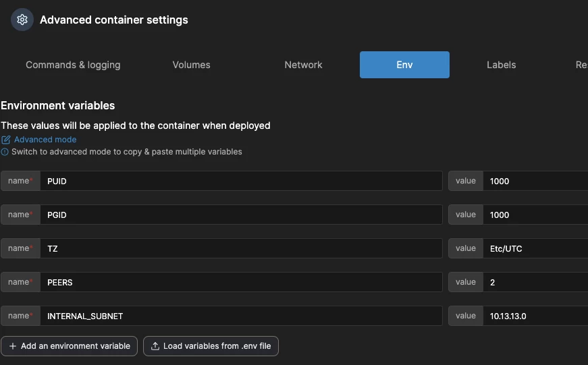Click the info icon near advanced mode hint

(5, 152)
